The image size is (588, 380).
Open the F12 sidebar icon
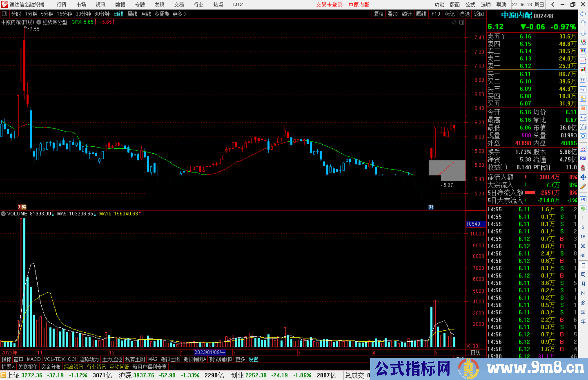(x=583, y=118)
